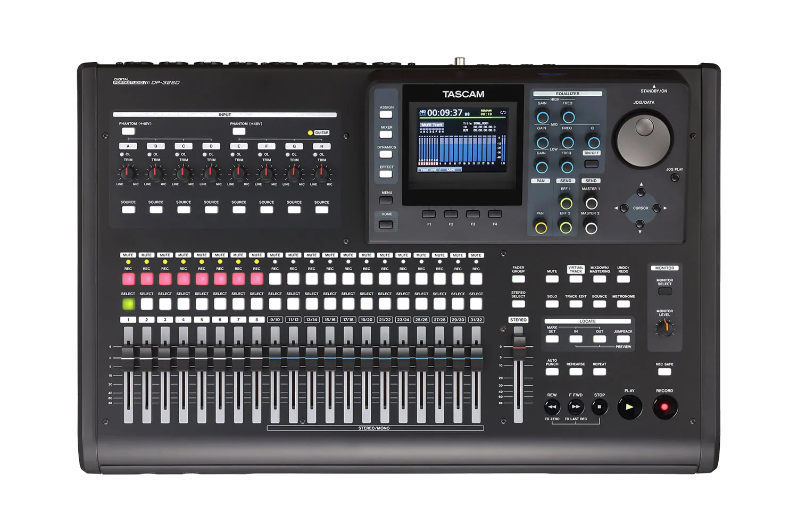798x532 pixels.
Task: Click the MIXDOWN/MASTERING button
Action: (x=600, y=279)
